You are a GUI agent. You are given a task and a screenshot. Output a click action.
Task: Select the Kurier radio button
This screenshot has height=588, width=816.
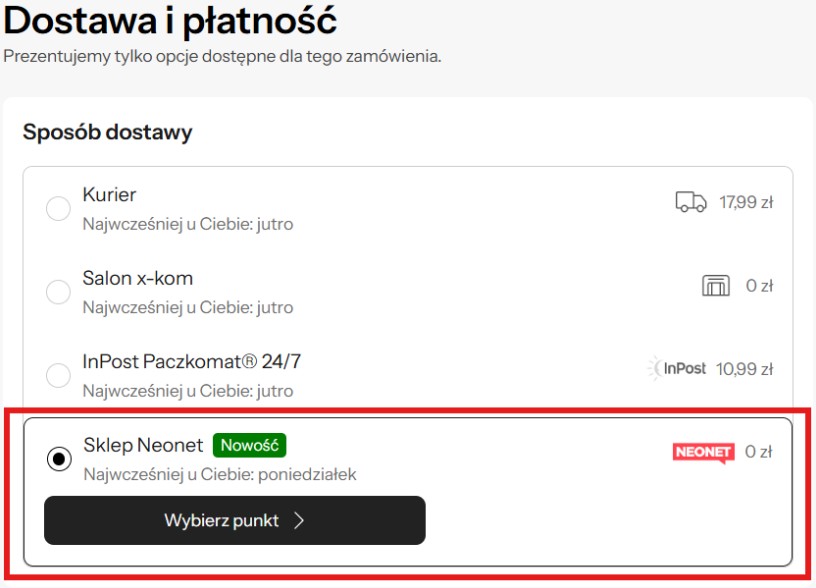pos(59,208)
